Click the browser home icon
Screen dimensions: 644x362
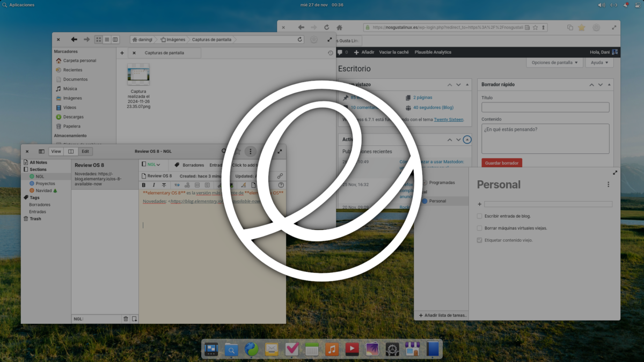(339, 27)
